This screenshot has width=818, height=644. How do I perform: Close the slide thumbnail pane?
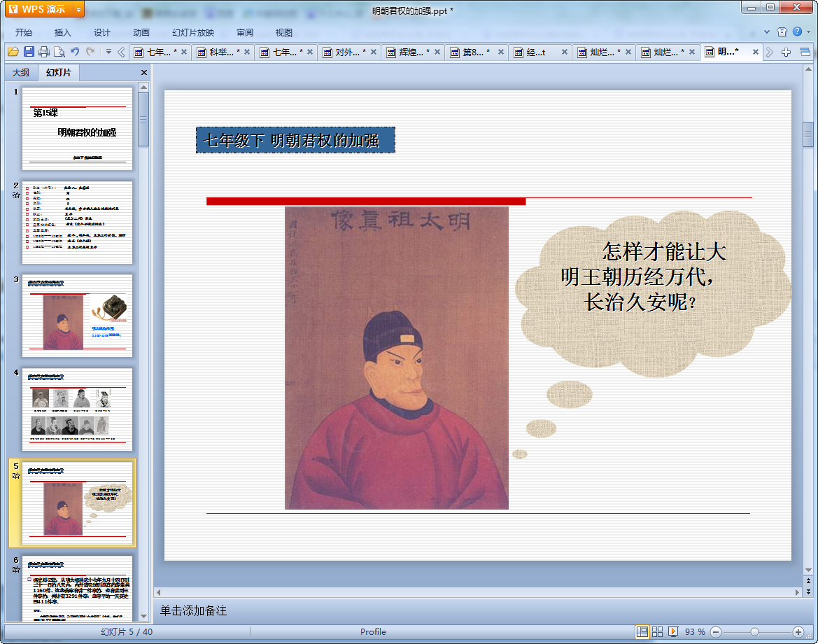tap(144, 73)
